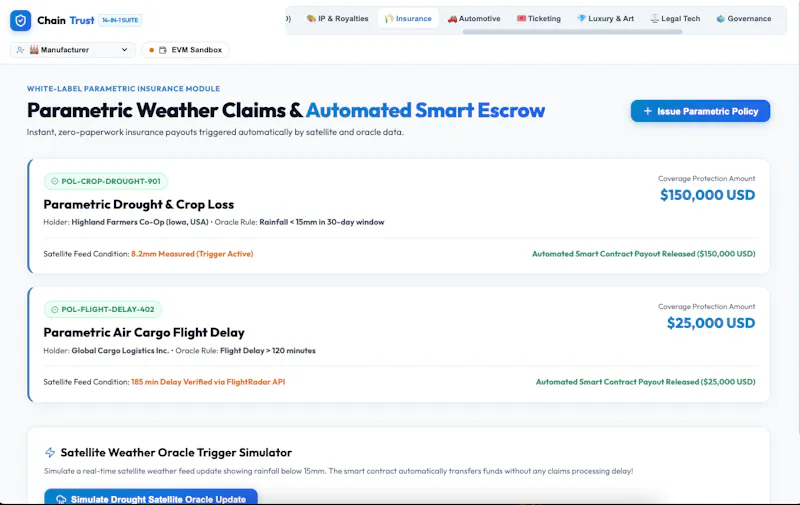
Task: Click 'Highland Farmers Co-Op (Iowa, USA)' holder
Action: tap(140, 222)
